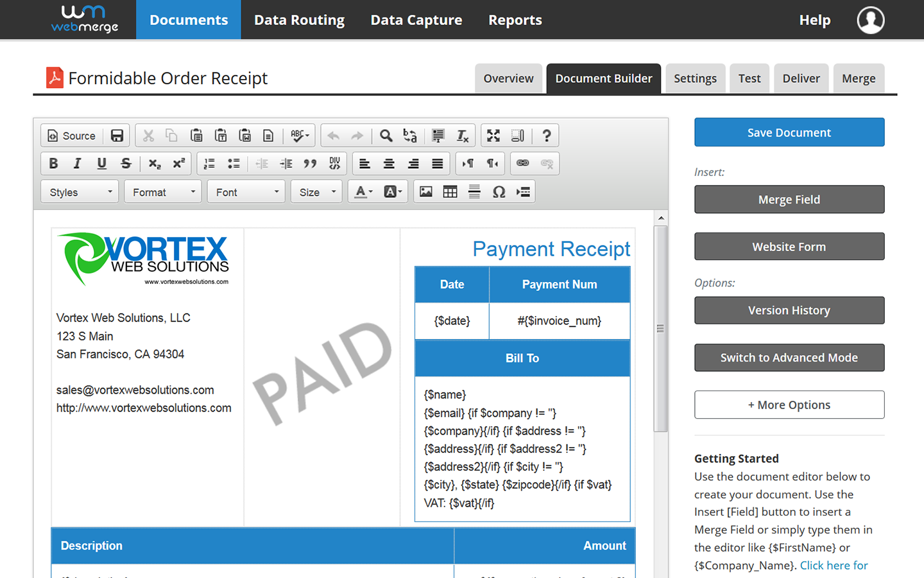
Task: Expand More Options
Action: (x=789, y=405)
